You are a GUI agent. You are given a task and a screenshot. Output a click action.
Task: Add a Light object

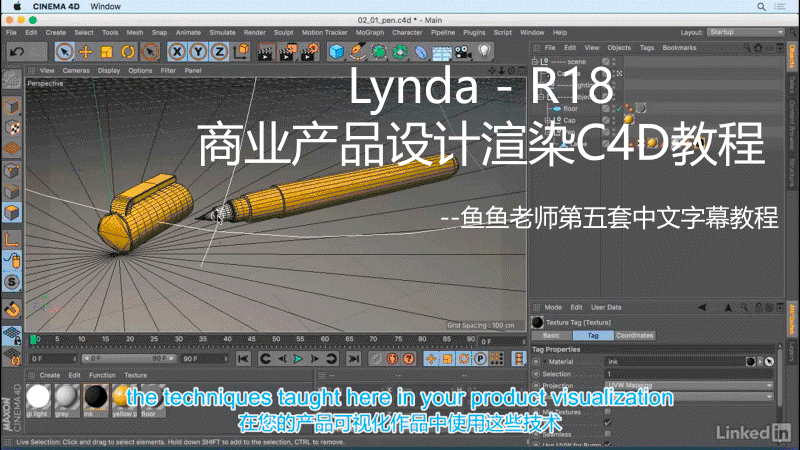(484, 52)
